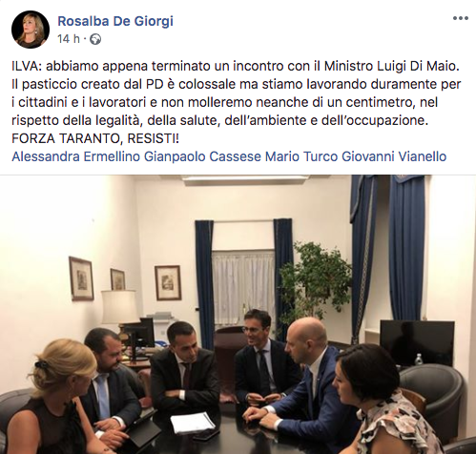476x454 pixels.
Task: Open tagged profile Giovanni Vianello
Action: click(394, 156)
